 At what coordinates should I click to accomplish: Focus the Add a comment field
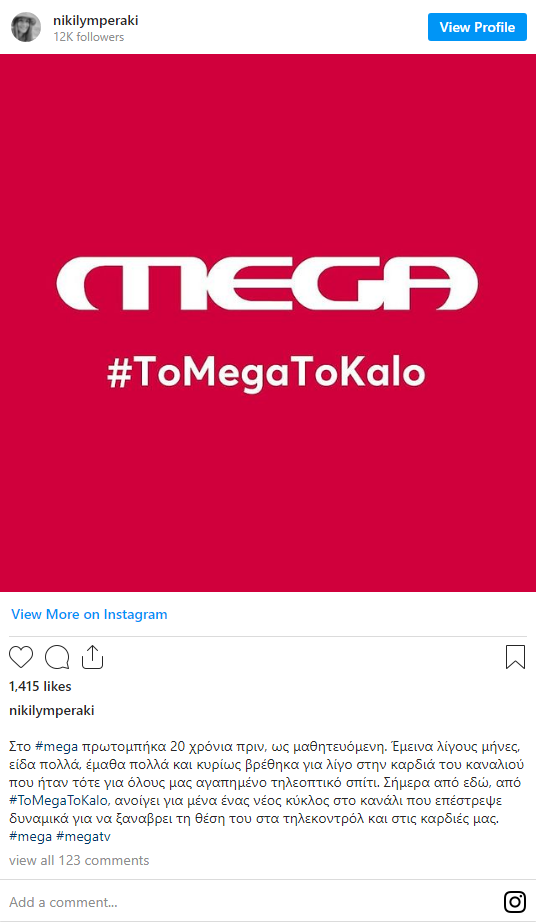247,902
